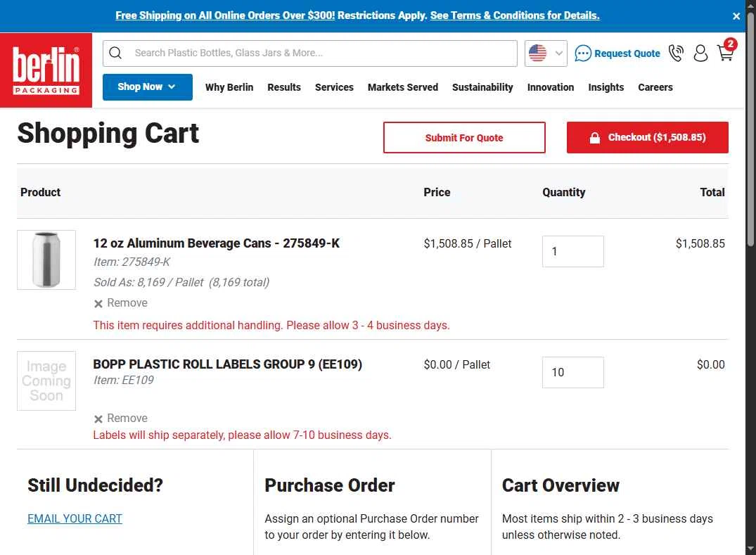The height and width of the screenshot is (555, 756).
Task: Open the Insights menu item
Action: click(x=606, y=87)
